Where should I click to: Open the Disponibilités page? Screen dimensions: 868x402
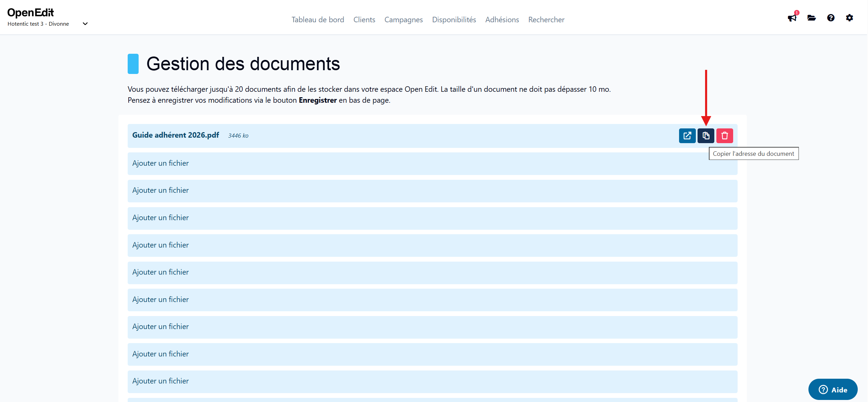(x=454, y=20)
